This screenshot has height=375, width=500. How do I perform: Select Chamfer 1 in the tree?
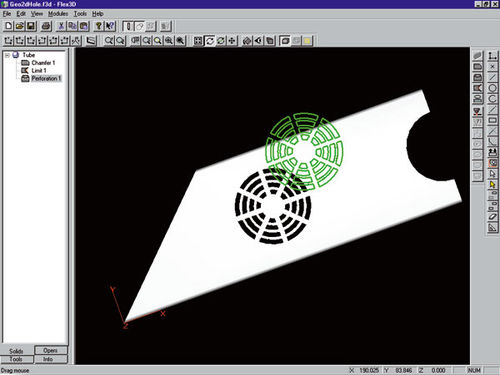[x=43, y=63]
